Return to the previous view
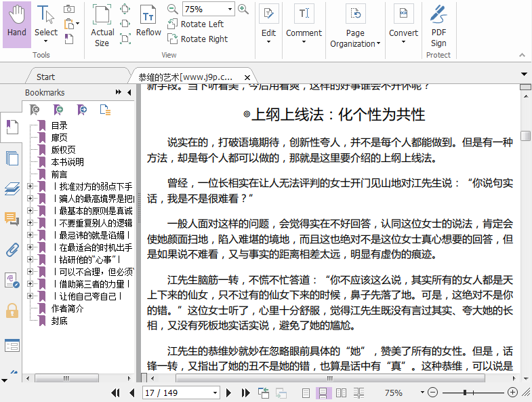Image resolution: width=532 pixels, height=402 pixels. coord(264,393)
